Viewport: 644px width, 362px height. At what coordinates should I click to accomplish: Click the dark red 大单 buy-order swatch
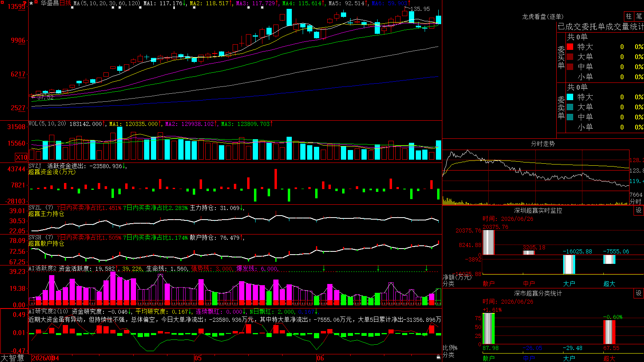(x=570, y=57)
